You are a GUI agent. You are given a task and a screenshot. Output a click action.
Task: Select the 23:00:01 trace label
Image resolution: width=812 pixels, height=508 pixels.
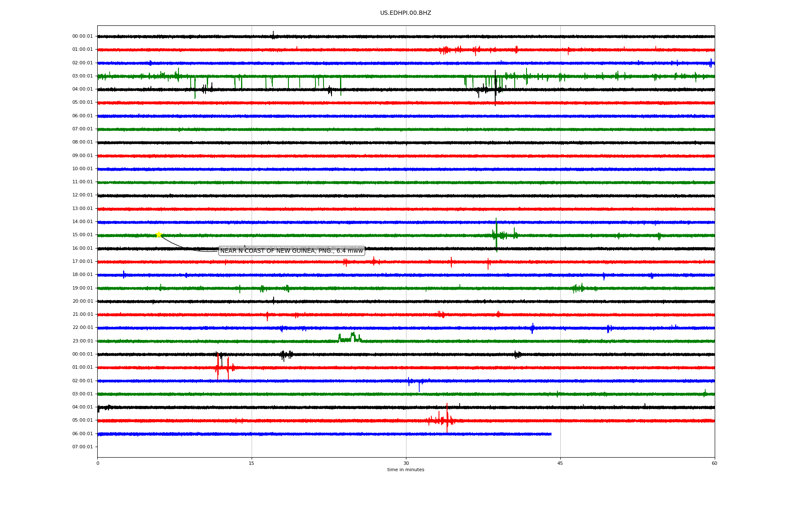click(82, 341)
